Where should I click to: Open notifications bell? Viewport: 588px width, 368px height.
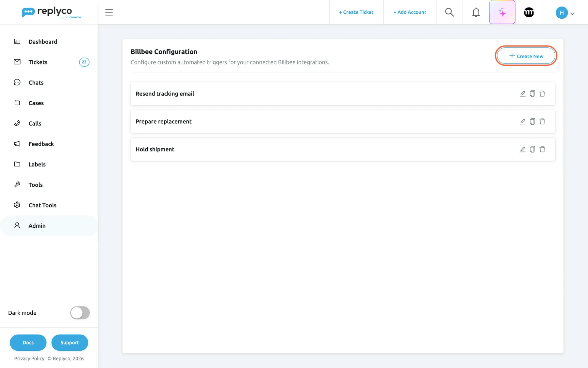coord(476,12)
